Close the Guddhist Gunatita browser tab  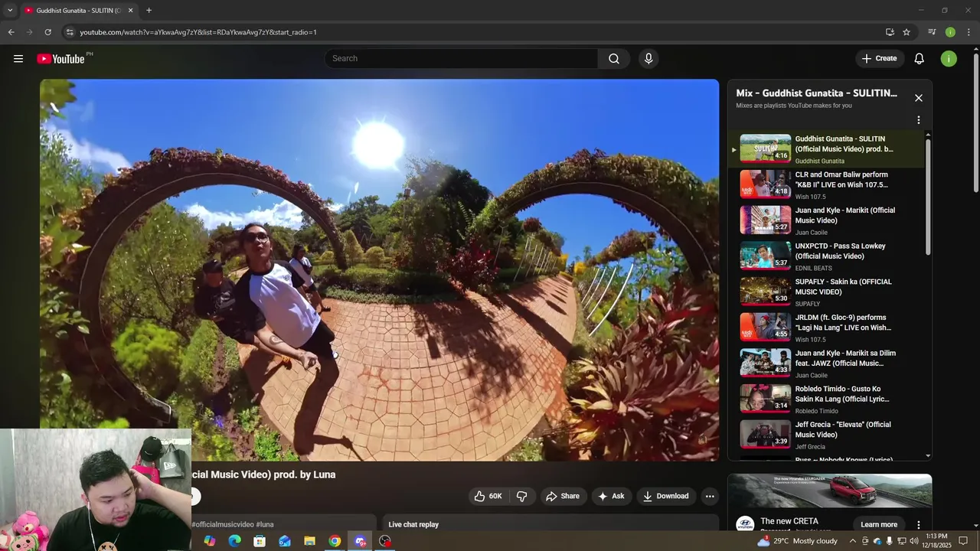pos(130,11)
